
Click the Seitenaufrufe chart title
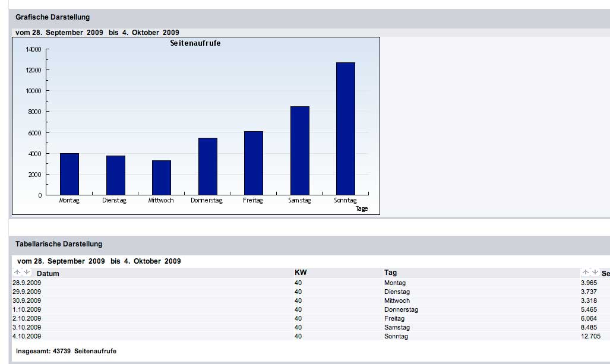(x=195, y=43)
